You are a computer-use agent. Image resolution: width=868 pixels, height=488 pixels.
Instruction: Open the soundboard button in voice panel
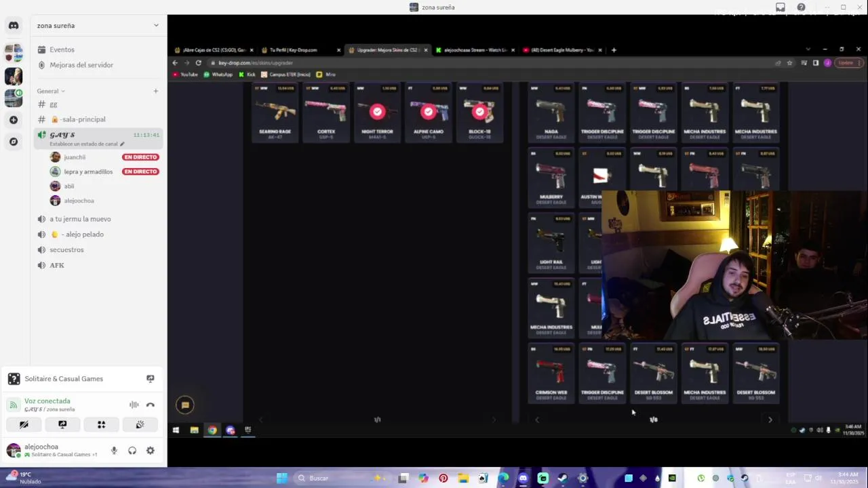click(x=140, y=425)
